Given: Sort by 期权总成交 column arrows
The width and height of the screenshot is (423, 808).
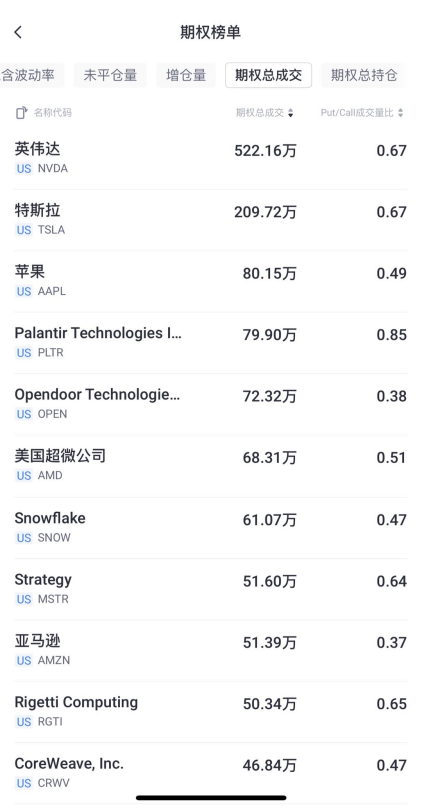Looking at the screenshot, I should click(291, 113).
